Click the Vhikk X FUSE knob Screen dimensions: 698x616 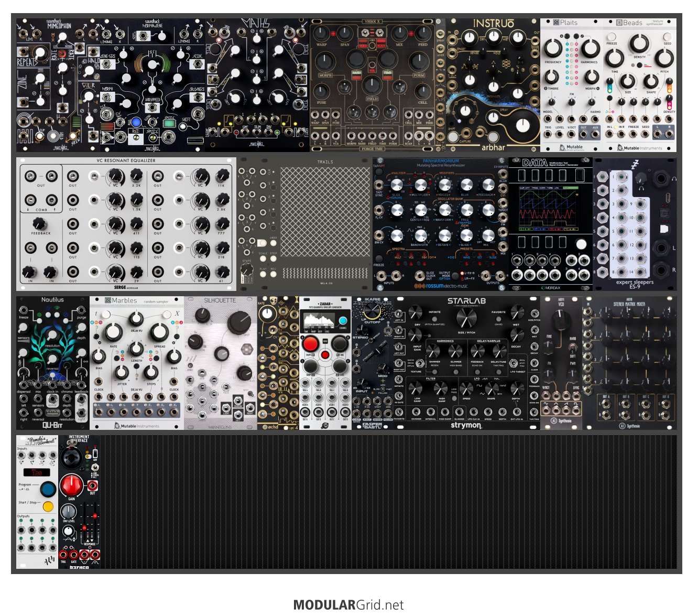point(322,92)
